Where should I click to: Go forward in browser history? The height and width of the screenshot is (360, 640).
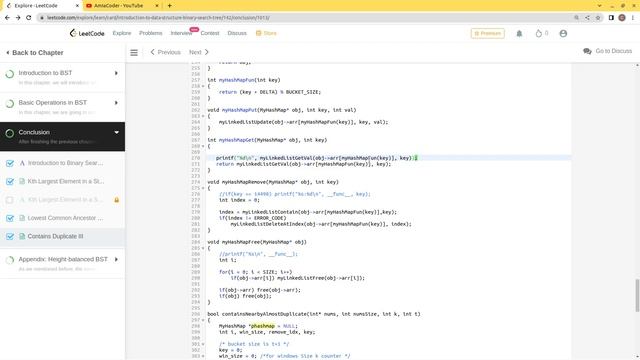[x=18, y=18]
